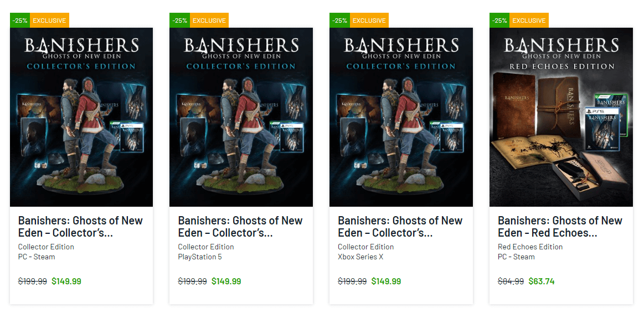This screenshot has height=317, width=644.
Task: Click the title of the PC Steam Collector's Edition
Action: coord(80,227)
